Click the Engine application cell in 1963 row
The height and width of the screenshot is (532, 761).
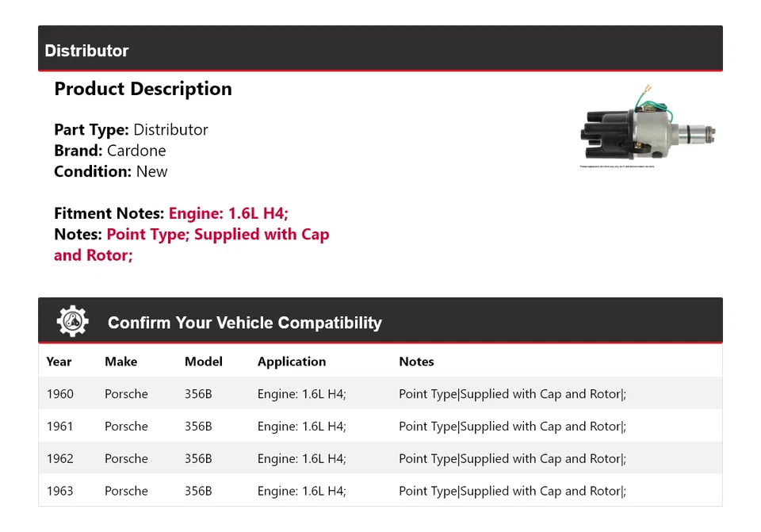click(301, 491)
